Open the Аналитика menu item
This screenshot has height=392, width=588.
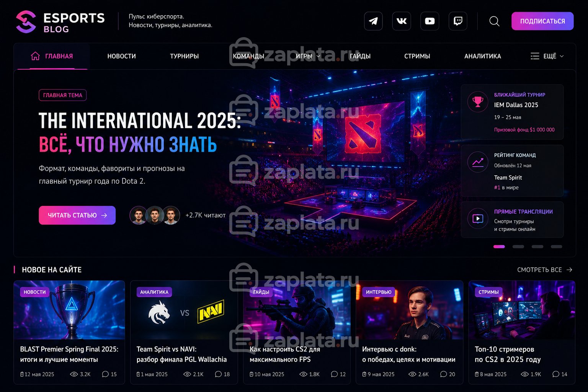click(x=483, y=56)
